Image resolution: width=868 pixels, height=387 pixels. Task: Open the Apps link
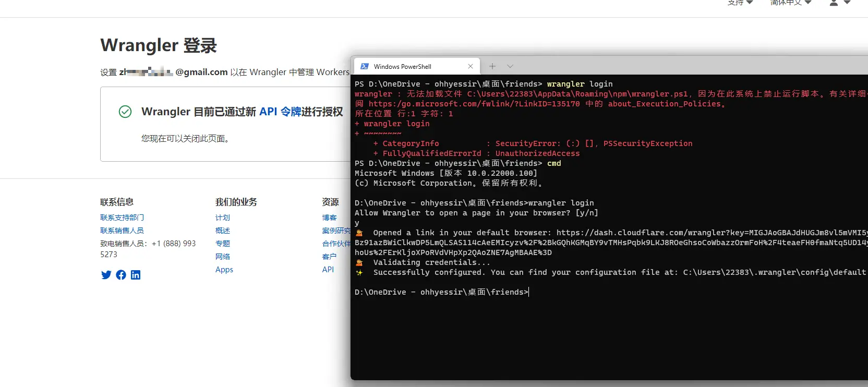(x=224, y=270)
